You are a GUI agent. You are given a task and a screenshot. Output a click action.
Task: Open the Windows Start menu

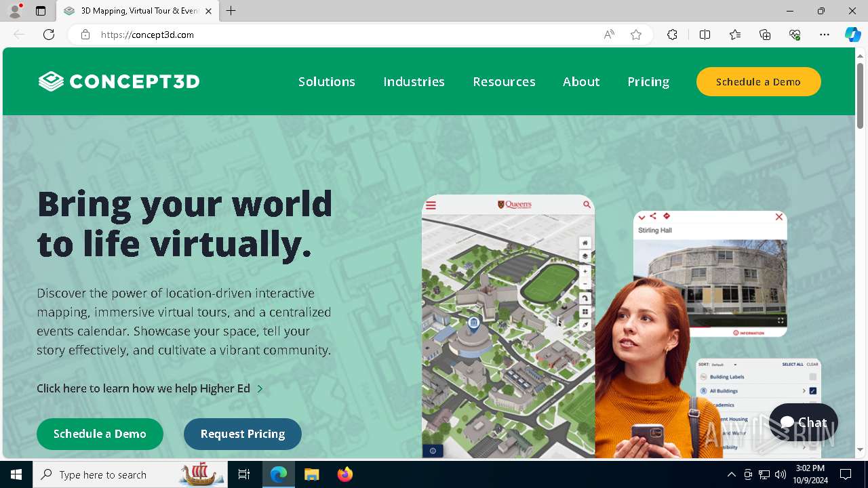16,474
